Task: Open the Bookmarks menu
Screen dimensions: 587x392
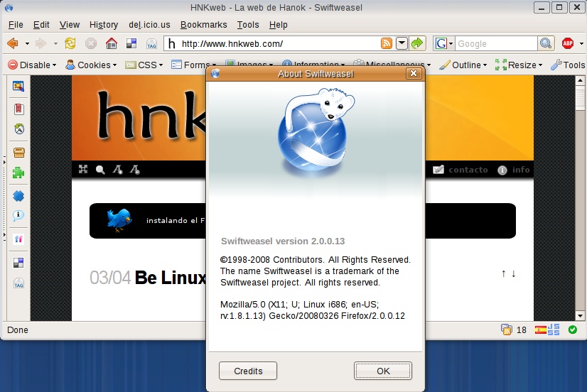Action: pyautogui.click(x=203, y=24)
